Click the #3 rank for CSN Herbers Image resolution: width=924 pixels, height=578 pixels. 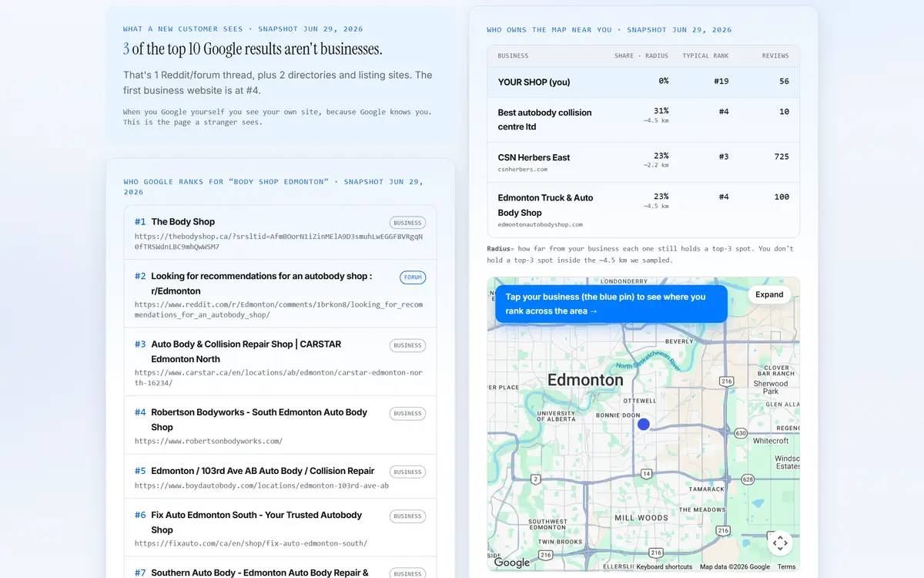pyautogui.click(x=724, y=156)
